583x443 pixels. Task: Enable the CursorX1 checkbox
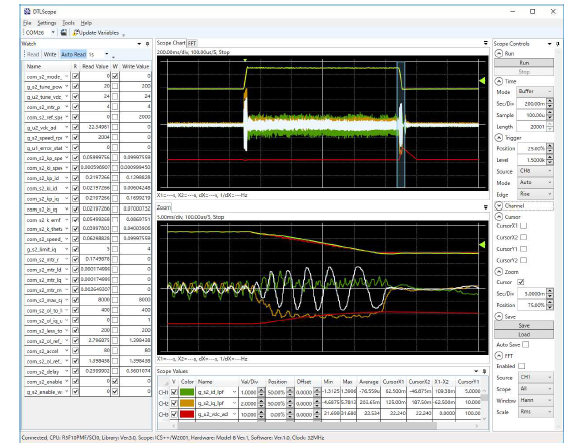coord(524,226)
